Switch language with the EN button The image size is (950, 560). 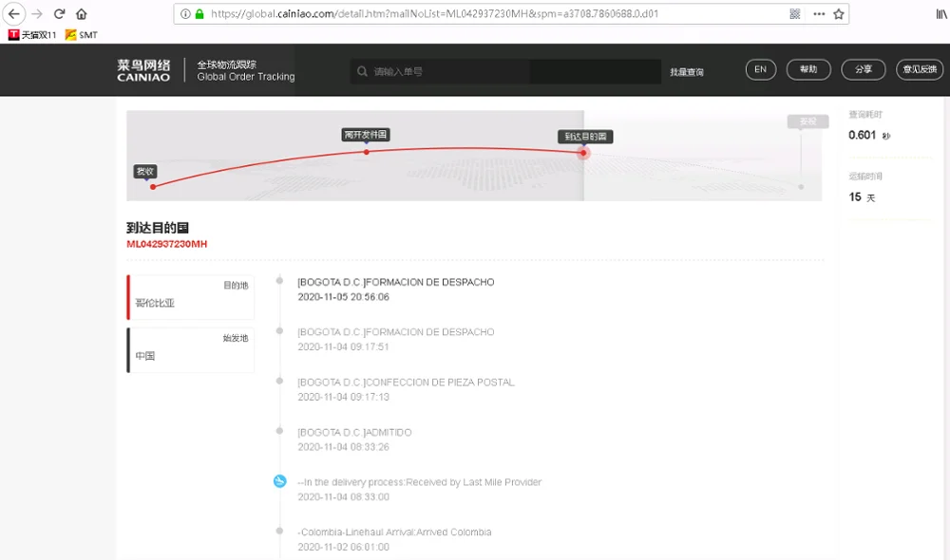pyautogui.click(x=760, y=69)
